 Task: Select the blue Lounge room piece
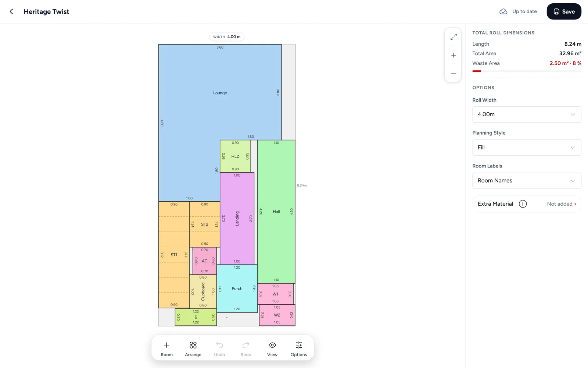point(220,93)
